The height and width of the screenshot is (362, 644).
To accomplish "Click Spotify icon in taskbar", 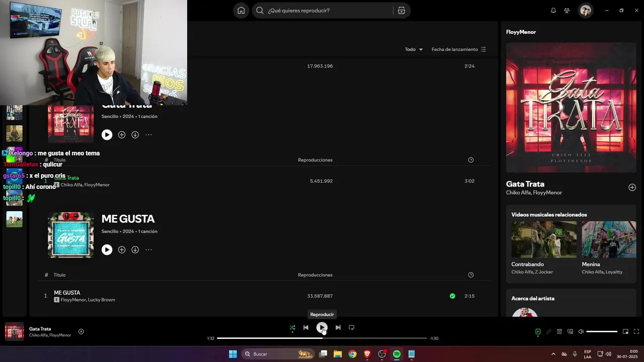I will click(396, 354).
